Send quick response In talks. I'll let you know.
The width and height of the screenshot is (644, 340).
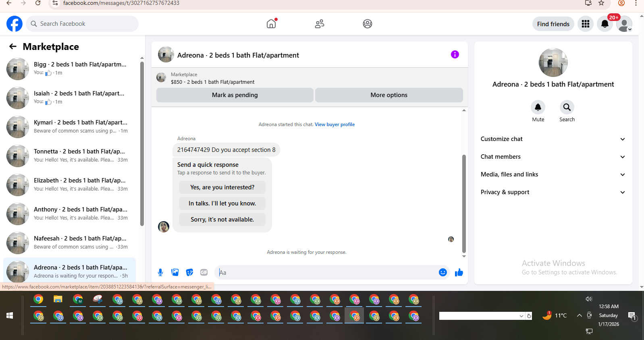click(x=222, y=203)
